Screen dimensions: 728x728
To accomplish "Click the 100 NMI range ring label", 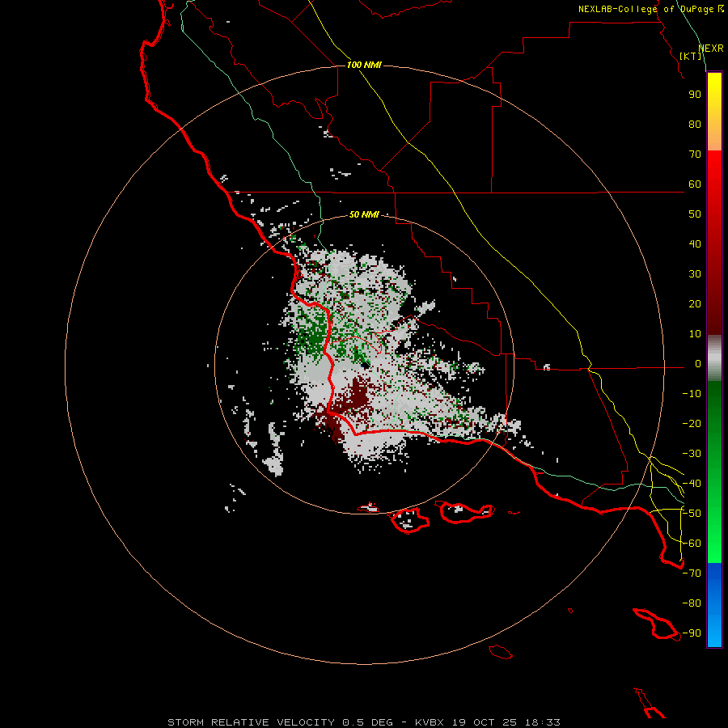I will (364, 65).
